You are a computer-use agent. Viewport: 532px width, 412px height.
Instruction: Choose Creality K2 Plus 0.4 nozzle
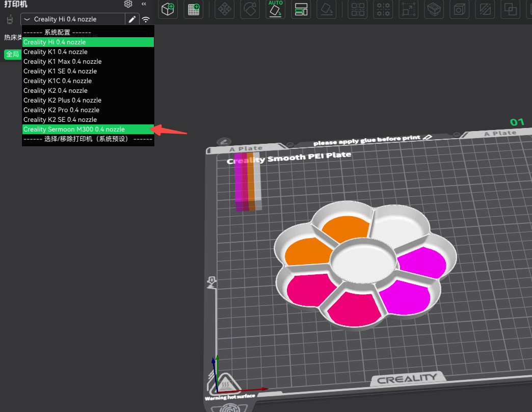[x=88, y=100]
